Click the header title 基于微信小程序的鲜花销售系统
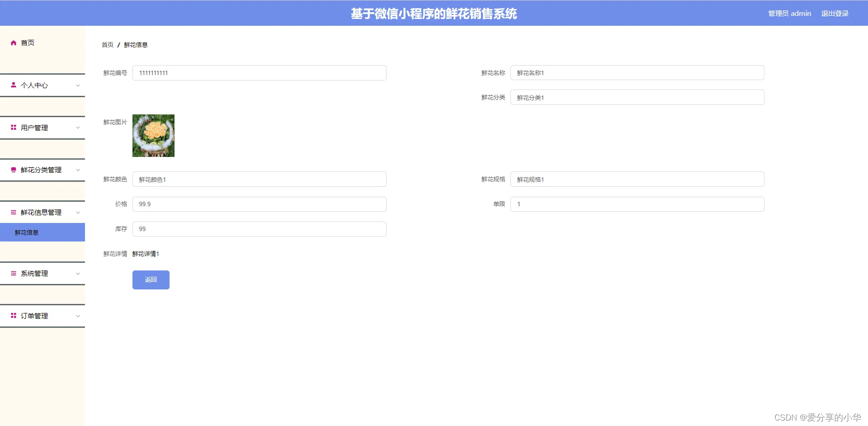 point(434,14)
